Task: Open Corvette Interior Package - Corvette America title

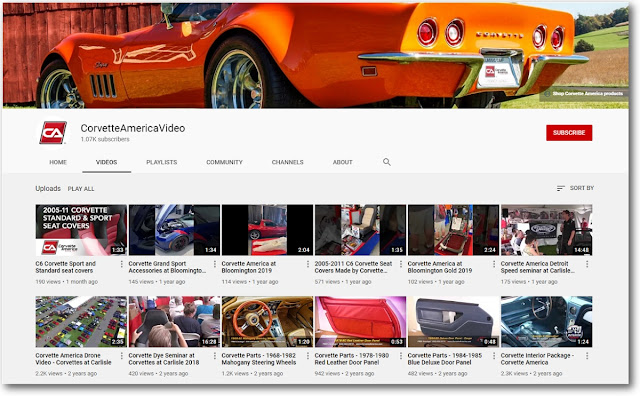Action: pyautogui.click(x=537, y=359)
